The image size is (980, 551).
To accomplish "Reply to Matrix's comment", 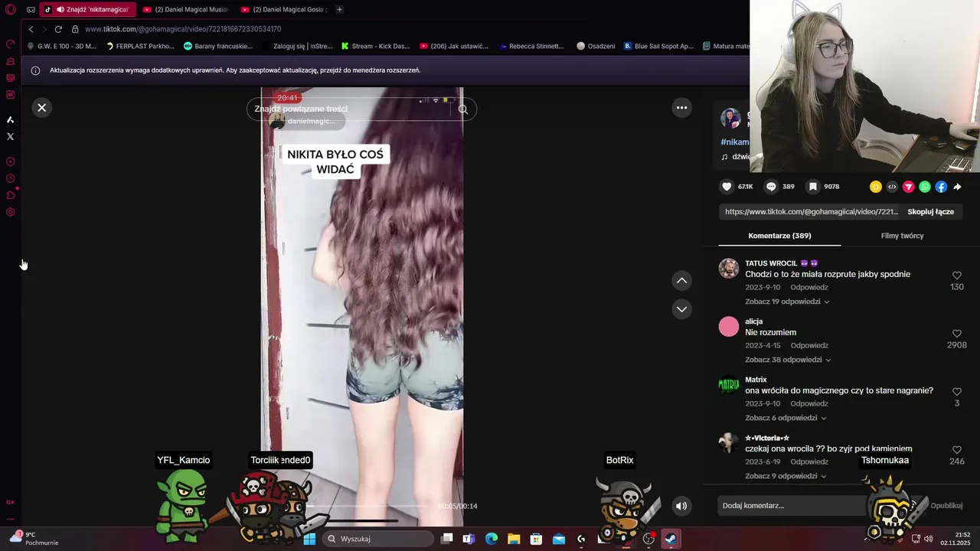I will pos(809,403).
